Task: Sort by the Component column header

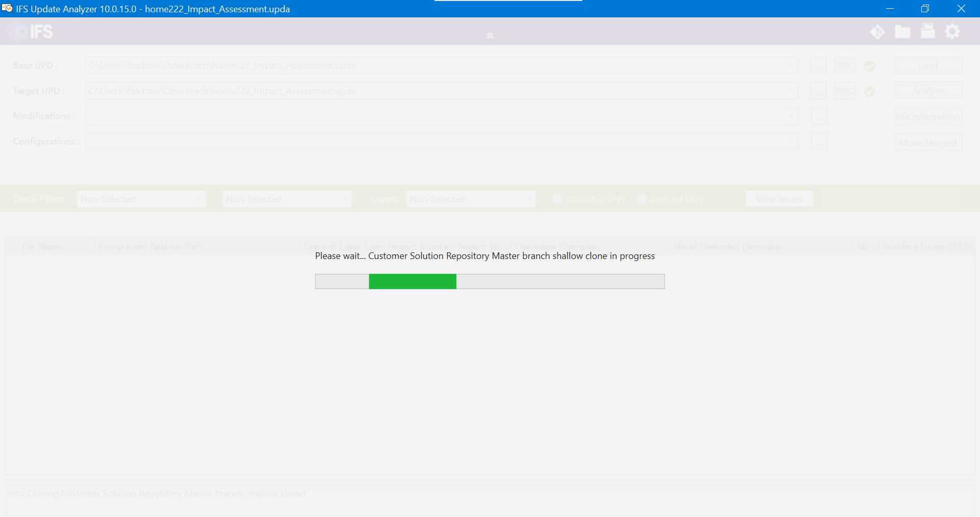Action: [x=122, y=246]
